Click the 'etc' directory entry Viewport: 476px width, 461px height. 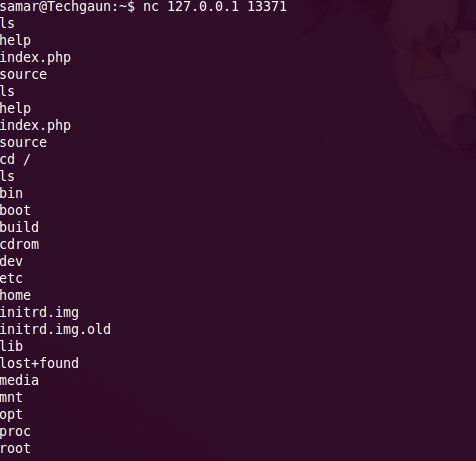click(11, 278)
